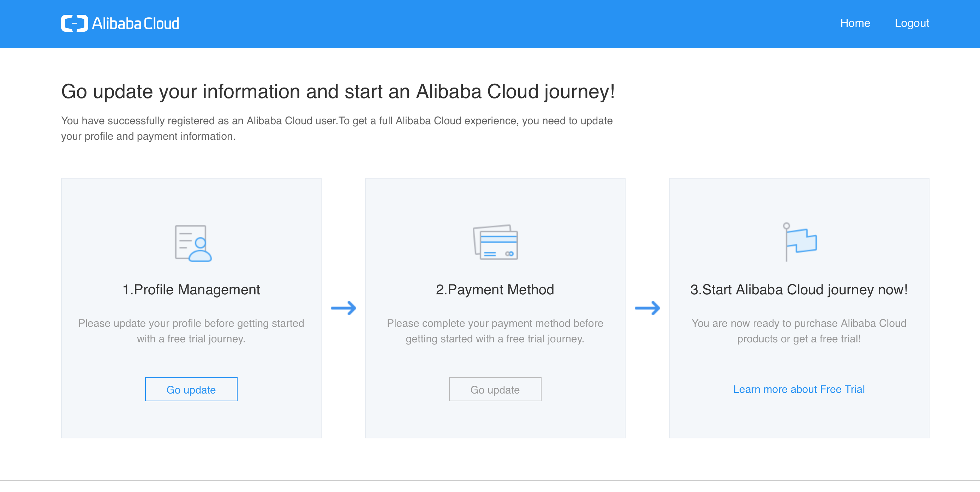Click the main page title about Alibaba Cloud journey
This screenshot has height=492, width=980.
[x=338, y=92]
